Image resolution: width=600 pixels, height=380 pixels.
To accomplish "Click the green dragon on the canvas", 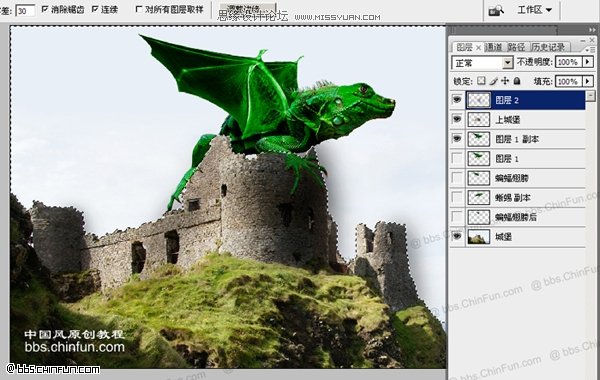I will pyautogui.click(x=268, y=111).
